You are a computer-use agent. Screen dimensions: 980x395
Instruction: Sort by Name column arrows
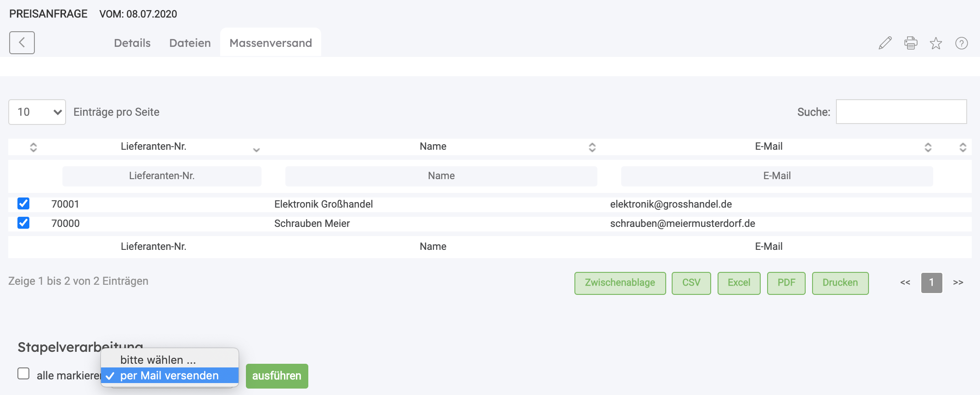(x=592, y=147)
